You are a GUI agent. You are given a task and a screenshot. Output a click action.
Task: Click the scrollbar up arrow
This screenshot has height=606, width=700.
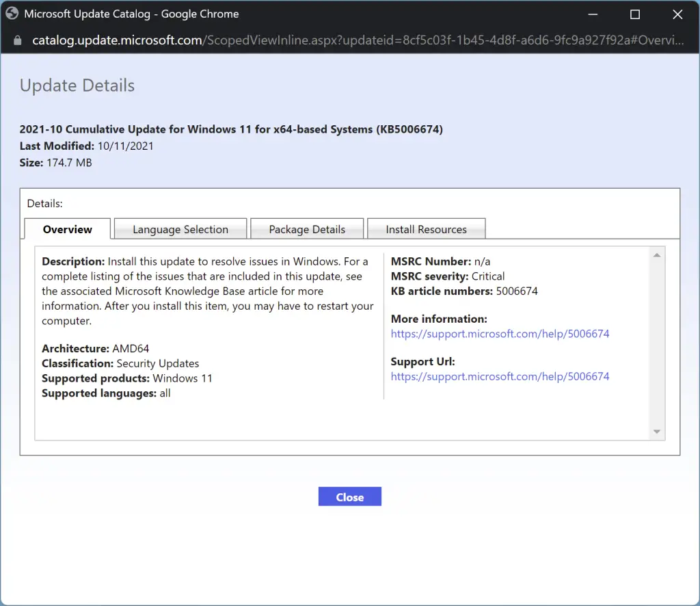point(657,254)
